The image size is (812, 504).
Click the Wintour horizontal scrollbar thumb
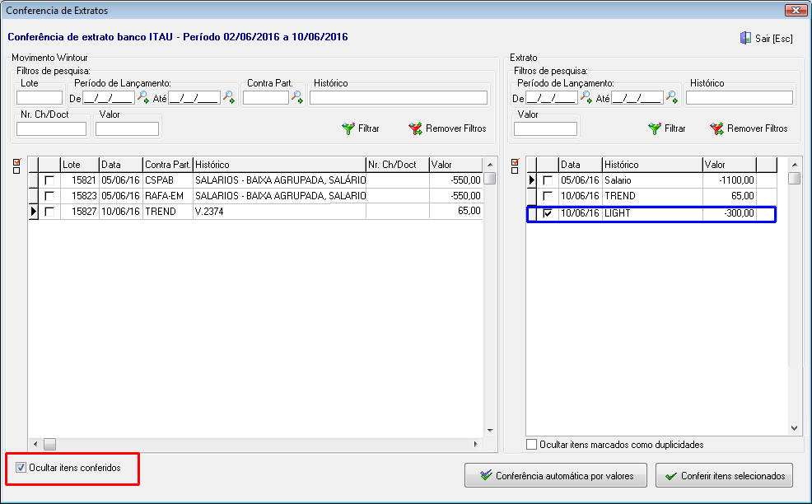pyautogui.click(x=49, y=444)
